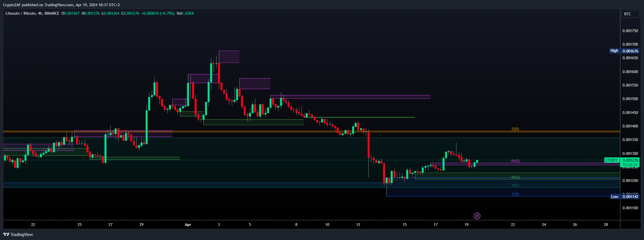
Task: Click the 10 date on the time axis
Action: tap(327, 225)
